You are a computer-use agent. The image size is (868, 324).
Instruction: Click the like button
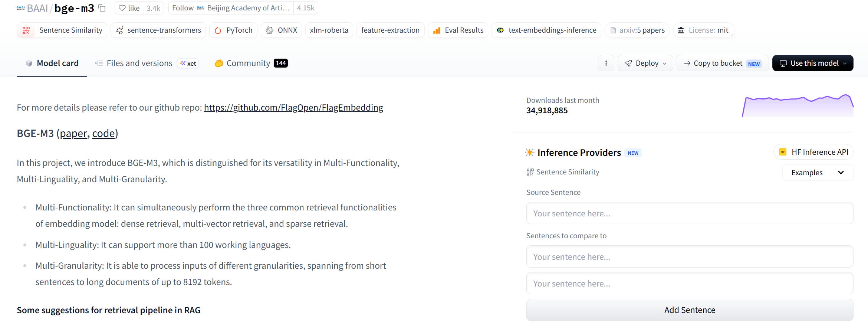click(x=129, y=8)
